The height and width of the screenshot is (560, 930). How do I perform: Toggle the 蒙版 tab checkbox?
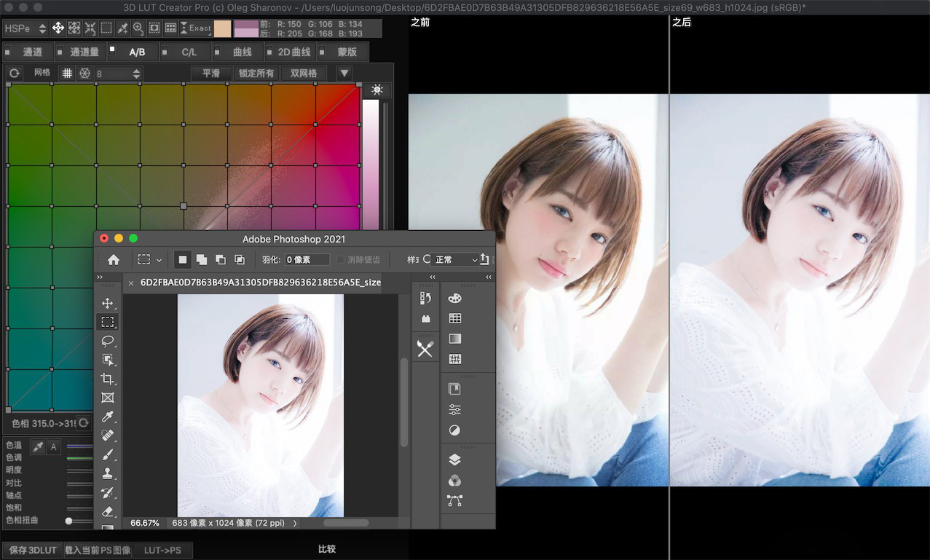click(x=322, y=52)
